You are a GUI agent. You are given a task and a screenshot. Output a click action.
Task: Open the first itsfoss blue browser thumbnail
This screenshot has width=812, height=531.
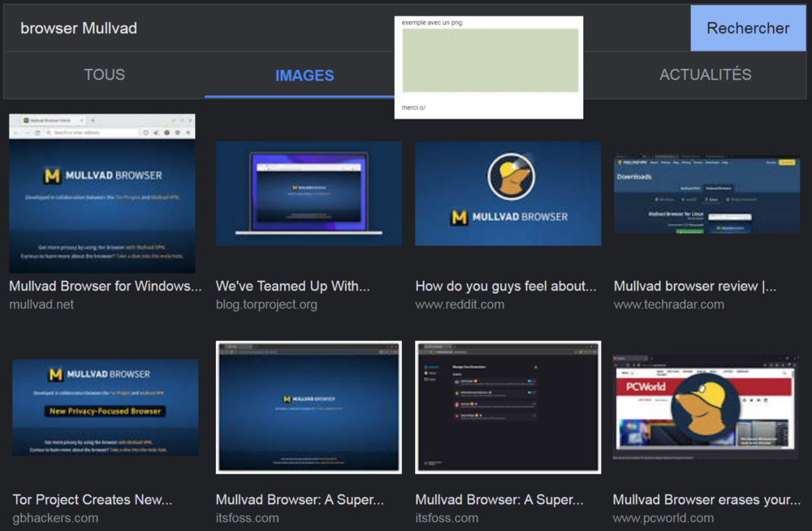309,408
